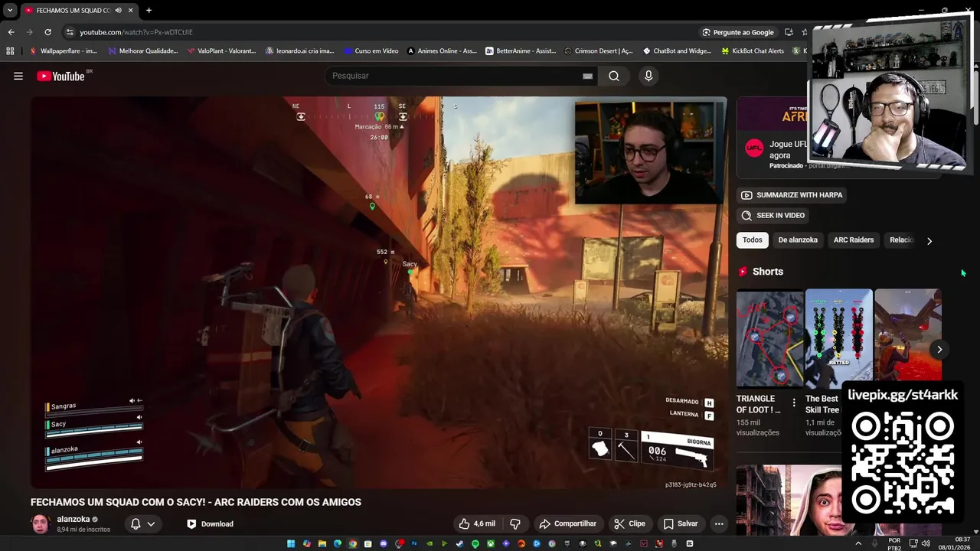Open the leonardo.ai bookmark

tap(299, 51)
